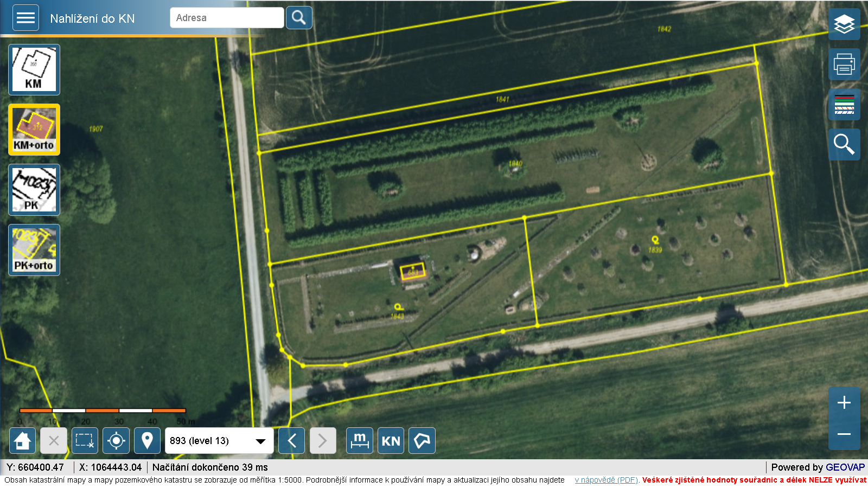This screenshot has height=488, width=868.
Task: Click the locate my position icon
Action: [x=116, y=441]
